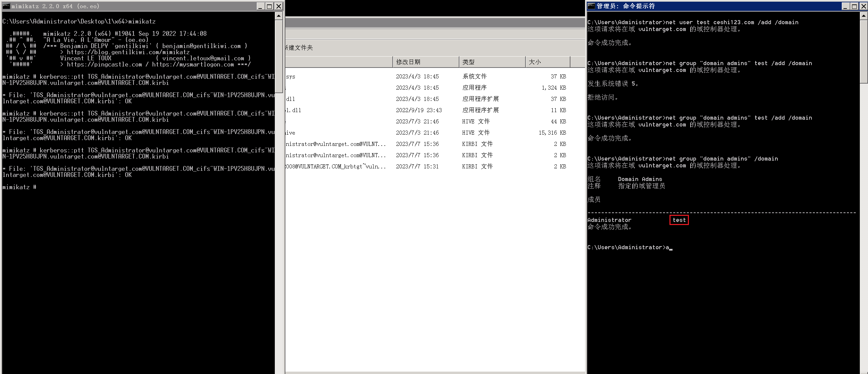The image size is (868, 374).
Task: Click the '拒绝访问。' message line
Action: pos(603,98)
